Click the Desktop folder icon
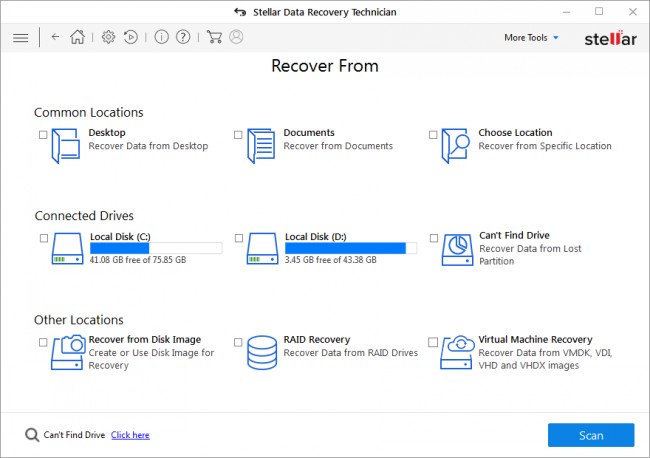 pos(65,146)
